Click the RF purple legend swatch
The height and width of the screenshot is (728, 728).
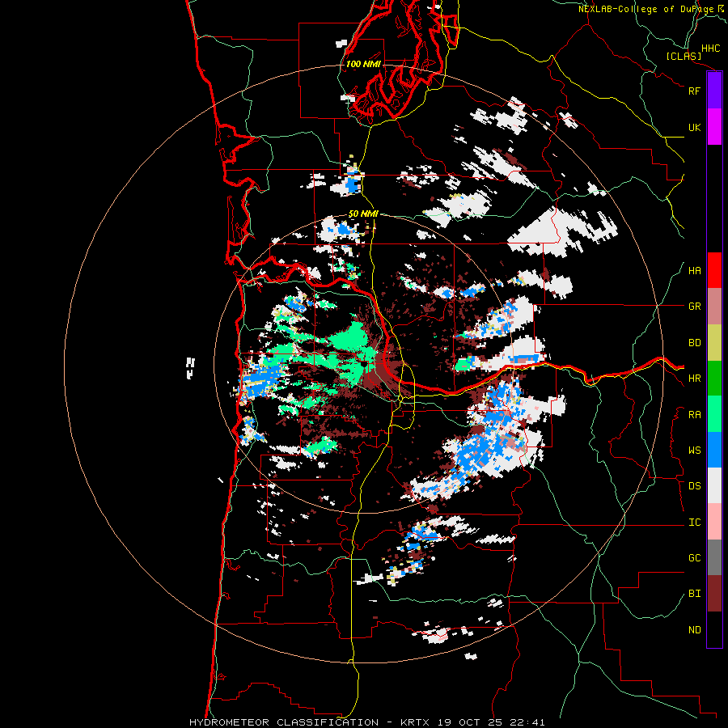coord(714,91)
